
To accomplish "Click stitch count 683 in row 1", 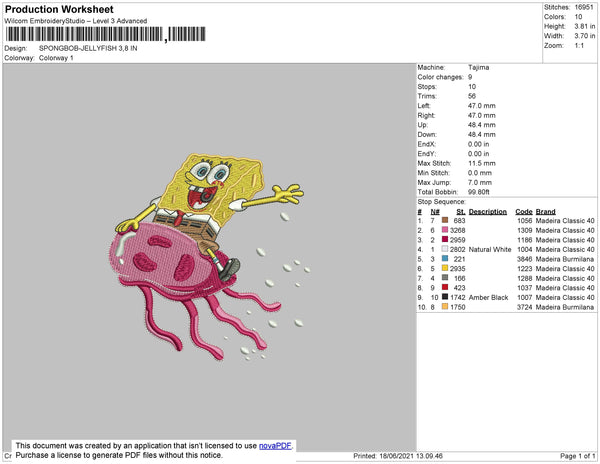I will pyautogui.click(x=459, y=221).
